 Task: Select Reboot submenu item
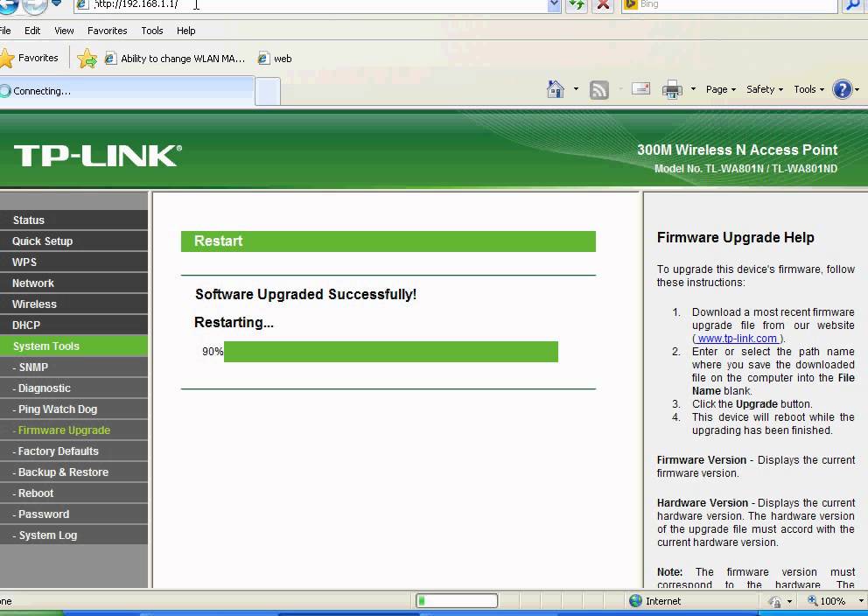pos(73,493)
